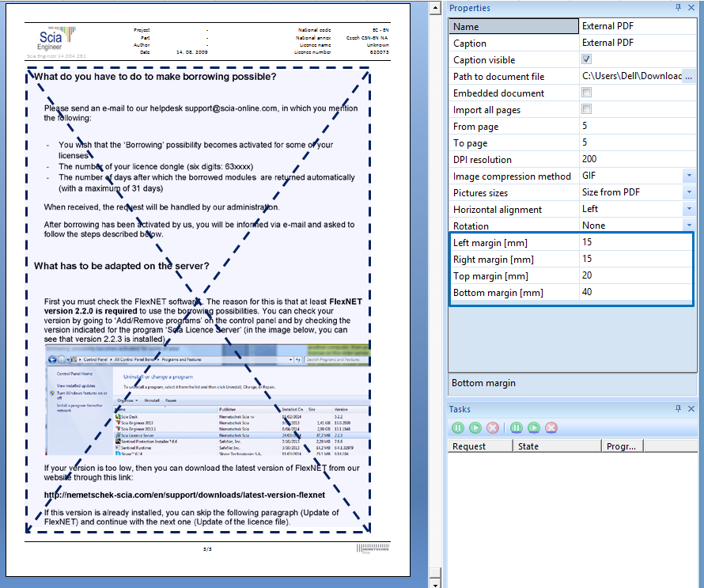This screenshot has height=588, width=704.
Task: Cancel the selected task
Action: tap(492, 427)
